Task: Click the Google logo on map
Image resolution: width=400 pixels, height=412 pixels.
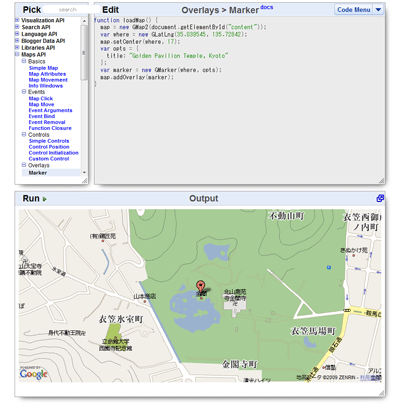Action: [x=34, y=374]
